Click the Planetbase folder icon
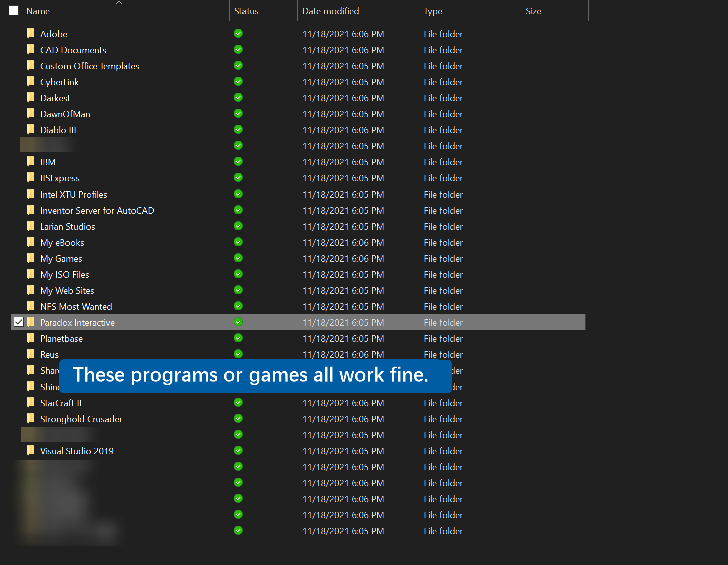Viewport: 728px width, 565px height. click(x=31, y=338)
